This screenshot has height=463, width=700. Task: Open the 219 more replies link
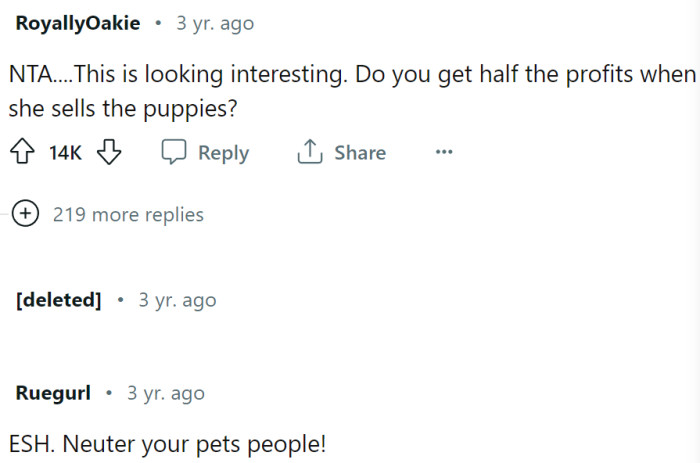coord(128,214)
